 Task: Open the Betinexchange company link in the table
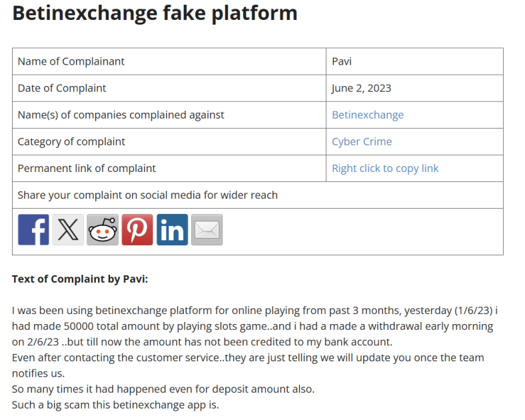pos(367,115)
